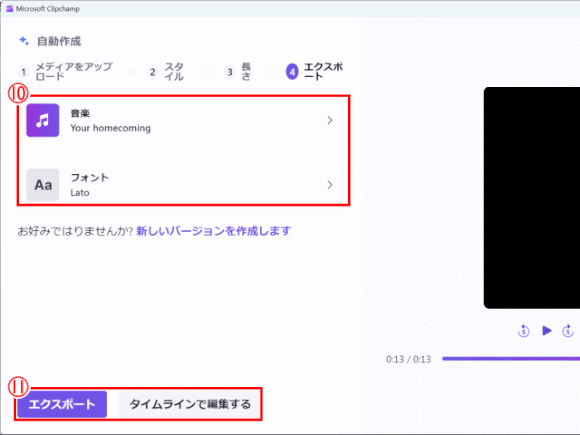
Task: Expand the フォント row chevron
Action: [x=330, y=185]
